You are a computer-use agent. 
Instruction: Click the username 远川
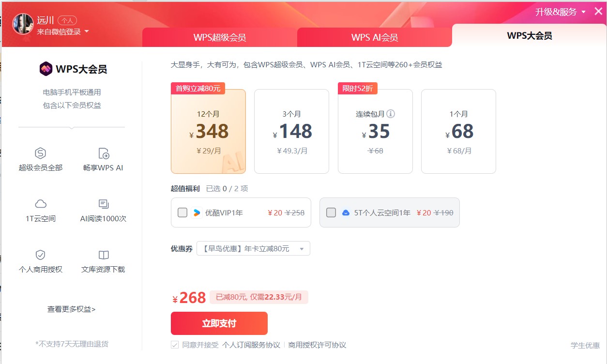coord(46,20)
